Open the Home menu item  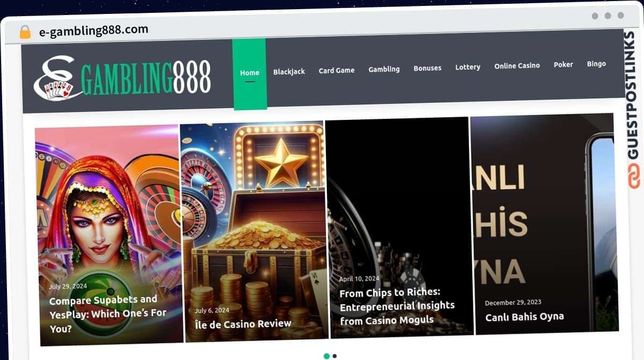[x=250, y=73]
